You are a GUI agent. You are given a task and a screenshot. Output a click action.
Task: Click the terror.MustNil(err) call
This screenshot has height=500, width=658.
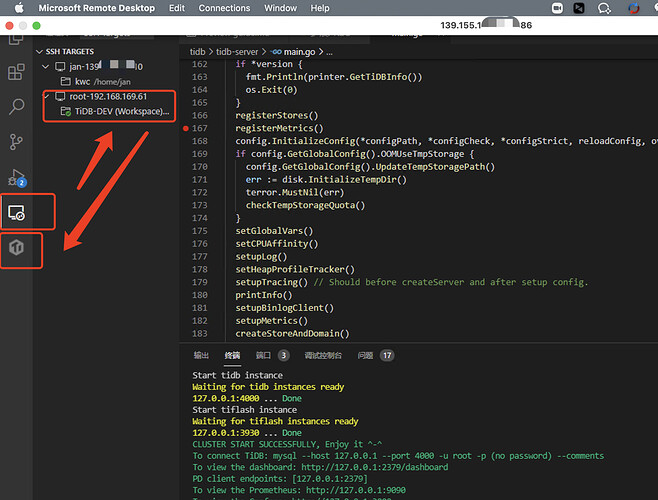tap(295, 192)
